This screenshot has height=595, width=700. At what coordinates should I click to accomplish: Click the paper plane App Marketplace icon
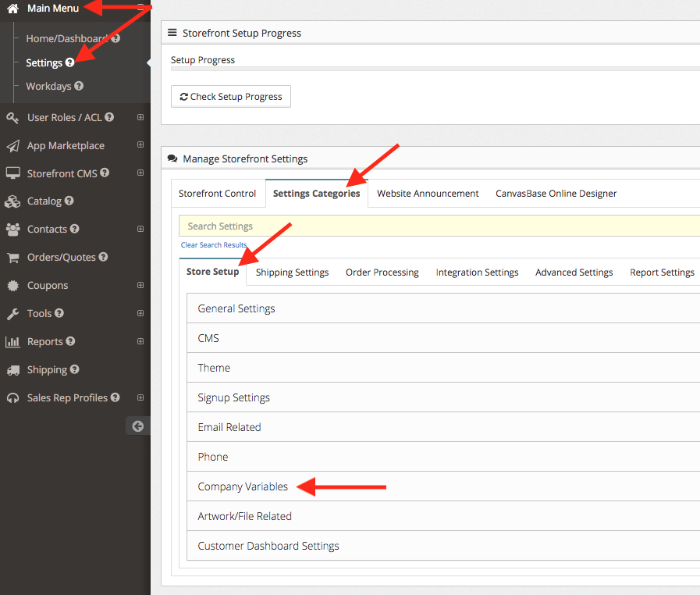(x=12, y=146)
